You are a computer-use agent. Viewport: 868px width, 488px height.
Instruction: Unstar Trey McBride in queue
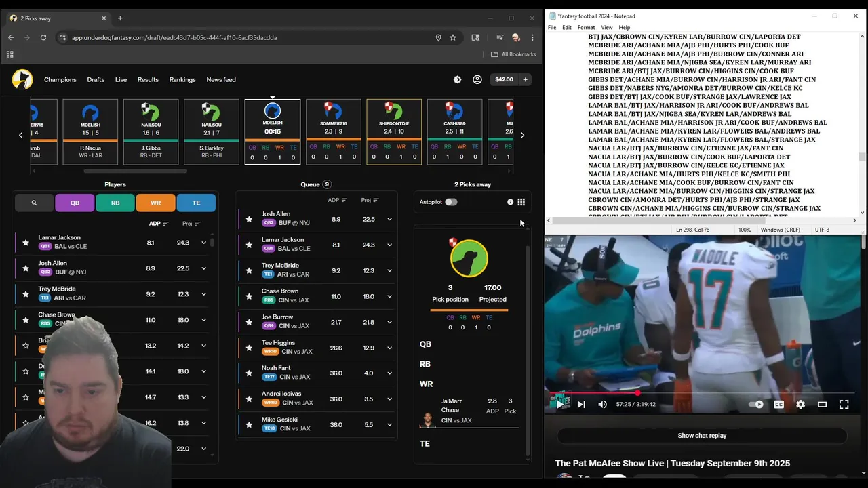(x=249, y=271)
